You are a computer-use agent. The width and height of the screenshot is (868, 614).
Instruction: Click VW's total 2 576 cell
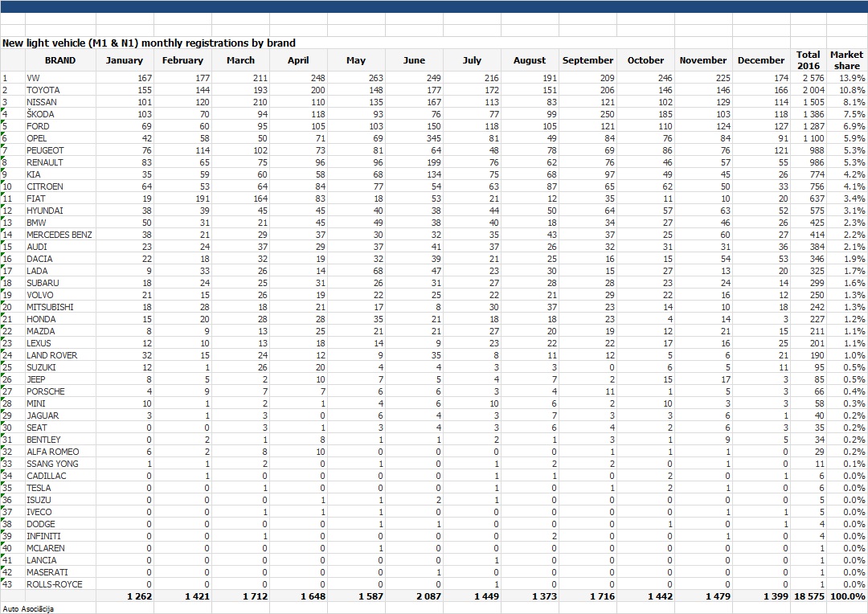[x=809, y=78]
